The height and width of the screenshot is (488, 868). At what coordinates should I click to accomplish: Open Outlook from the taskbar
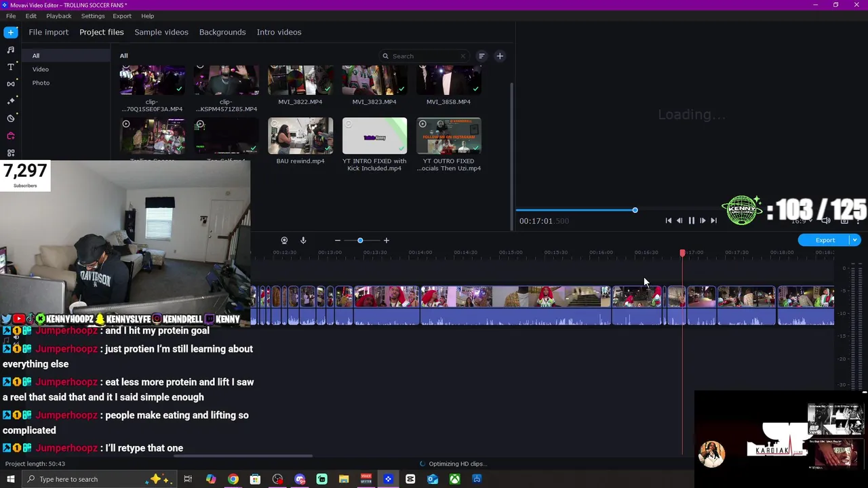[x=433, y=479]
